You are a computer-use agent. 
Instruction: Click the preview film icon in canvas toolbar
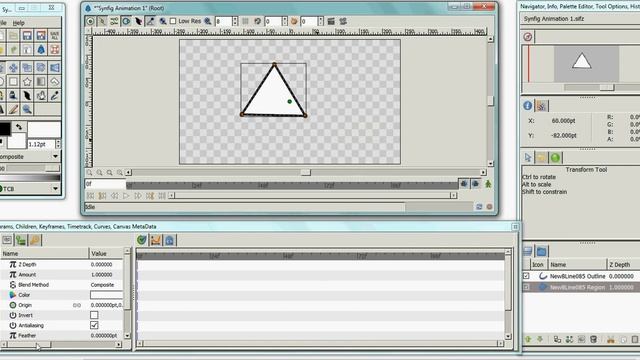pos(343,21)
